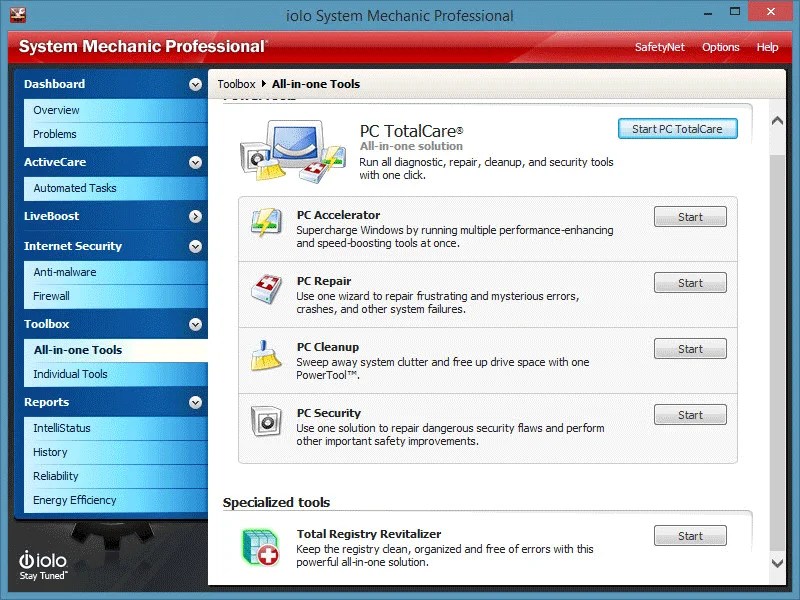
Task: Click the Total Registry Revitalizer title text
Action: click(369, 534)
